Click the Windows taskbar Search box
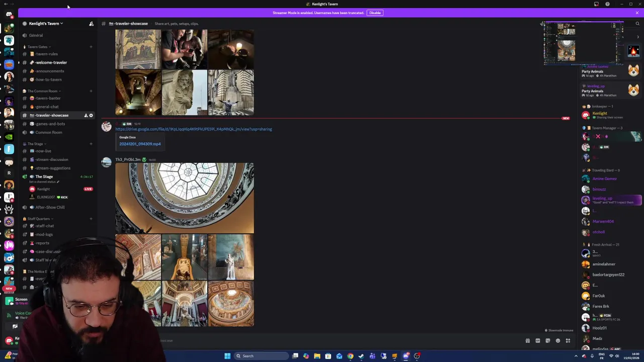 (261, 356)
